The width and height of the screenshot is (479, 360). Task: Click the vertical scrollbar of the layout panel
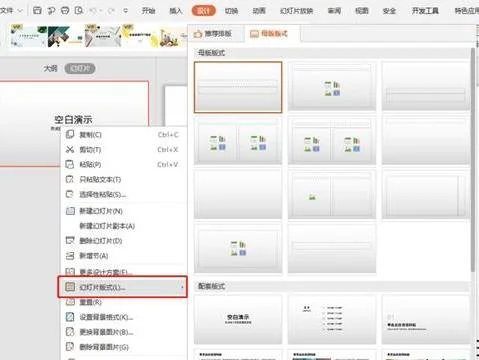472,160
